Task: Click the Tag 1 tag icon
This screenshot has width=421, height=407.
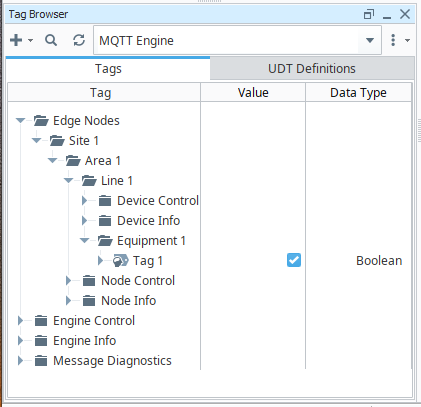Action: (120, 261)
